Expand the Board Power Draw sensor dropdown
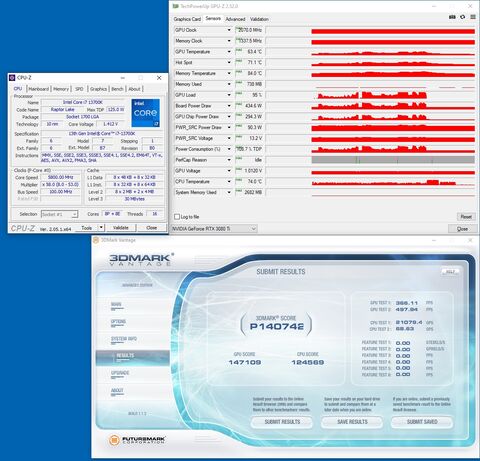 229,106
